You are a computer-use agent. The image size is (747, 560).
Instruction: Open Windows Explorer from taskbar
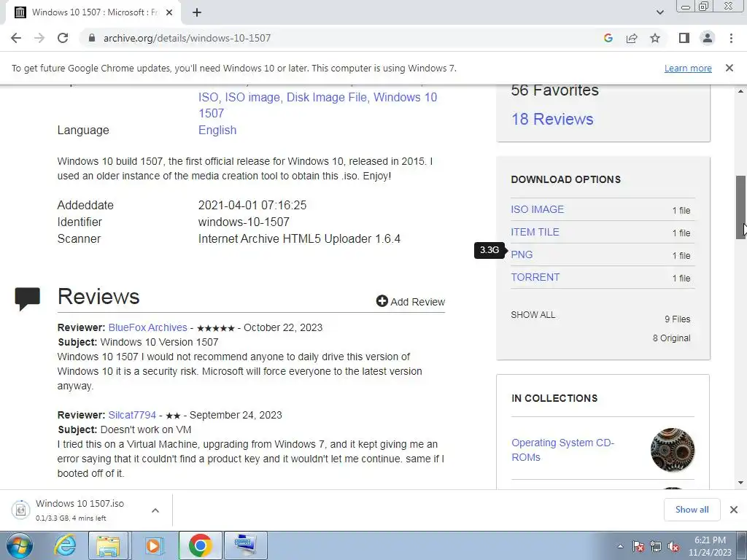tap(108, 545)
